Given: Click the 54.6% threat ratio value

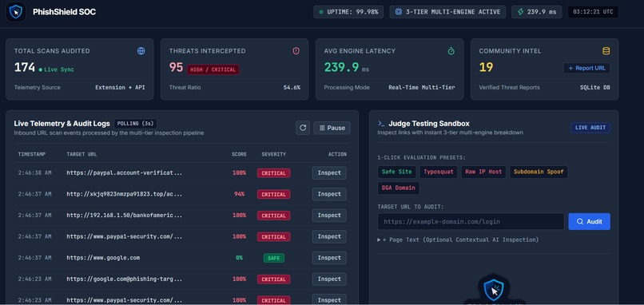Looking at the screenshot, I should click(x=292, y=88).
